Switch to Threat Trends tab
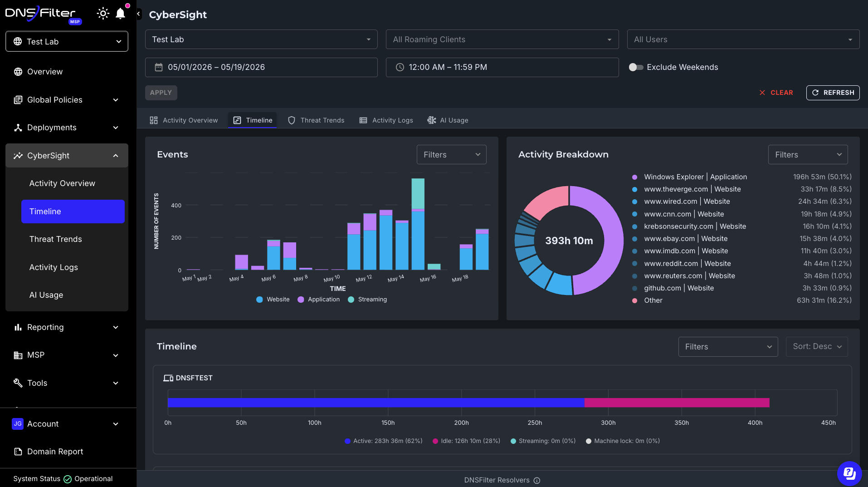This screenshot has width=868, height=487. [316, 120]
